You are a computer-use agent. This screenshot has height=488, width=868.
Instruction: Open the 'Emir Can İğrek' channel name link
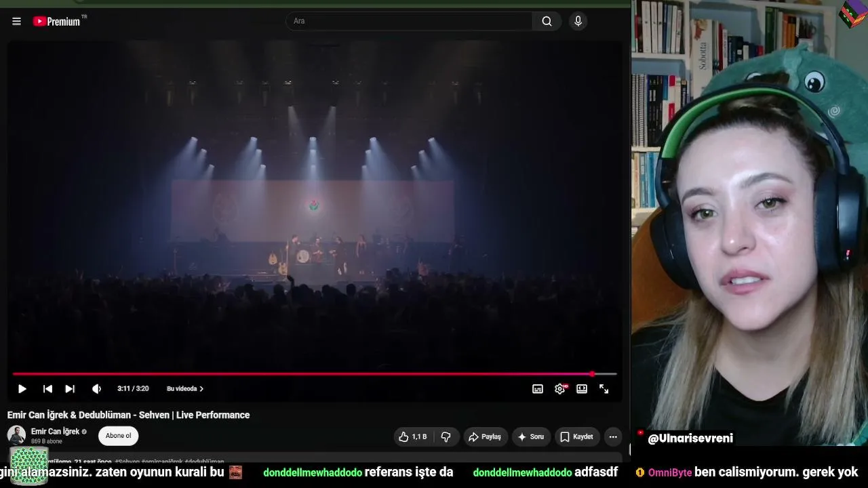pyautogui.click(x=55, y=431)
